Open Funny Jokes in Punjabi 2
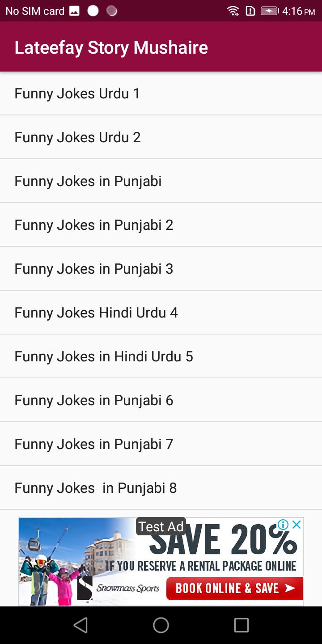Screen dimensions: 322x644 coord(161,225)
